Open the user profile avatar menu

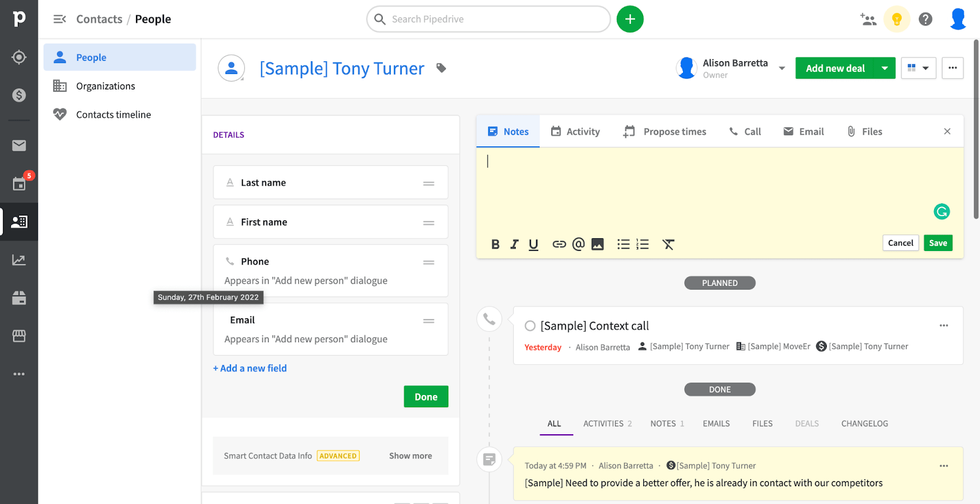pos(958,19)
